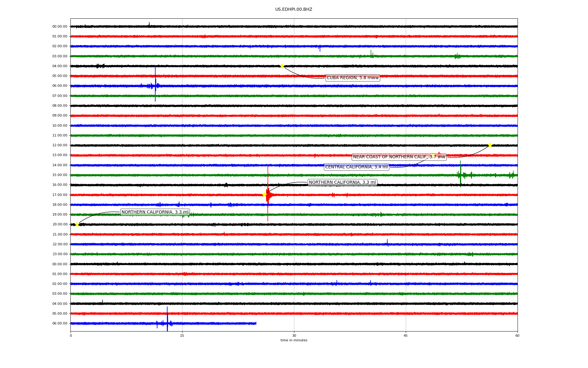The width and height of the screenshot is (588, 368).
Task: Click the 15 tick label on the x-axis
Action: (182, 335)
